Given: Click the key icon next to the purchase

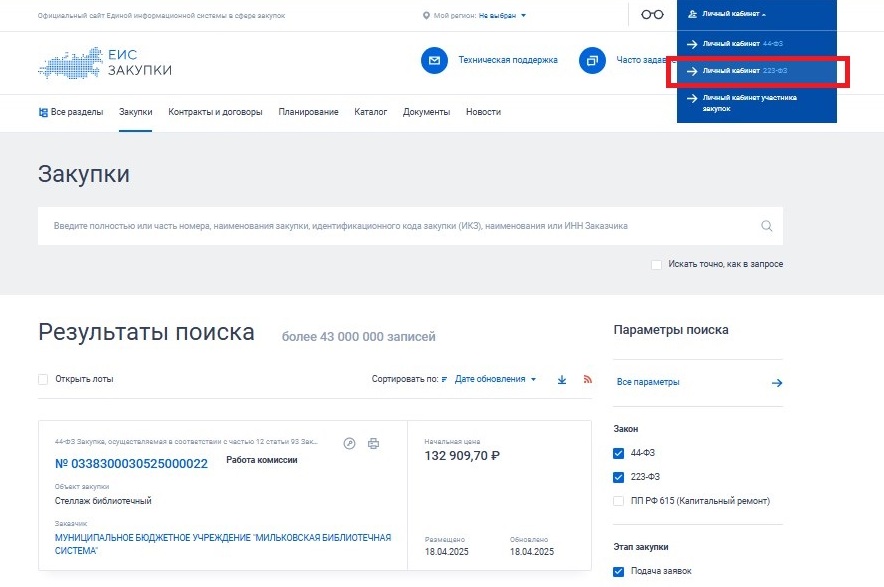Looking at the screenshot, I should coord(351,444).
